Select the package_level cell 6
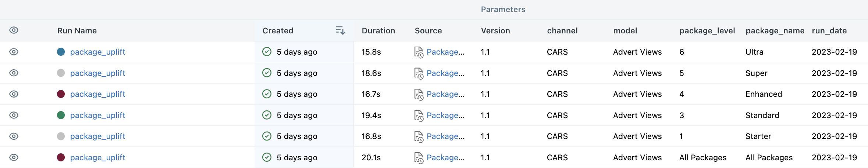 (682, 52)
